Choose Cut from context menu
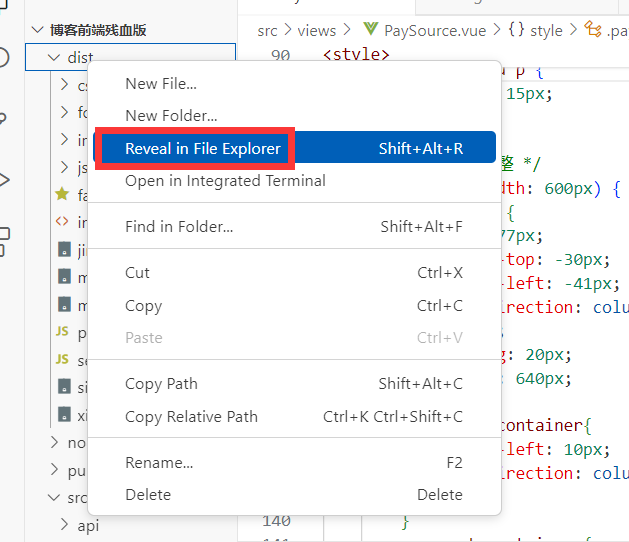 294,273
